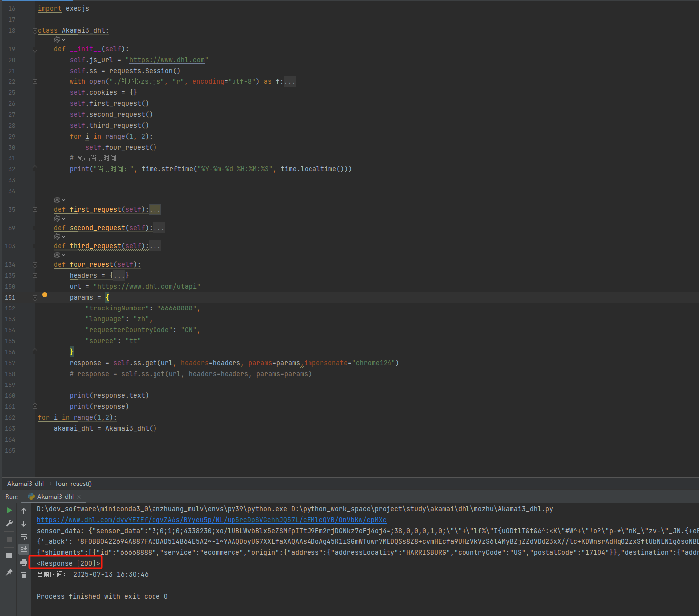Open chevron dropdown above first_request

tap(63, 200)
